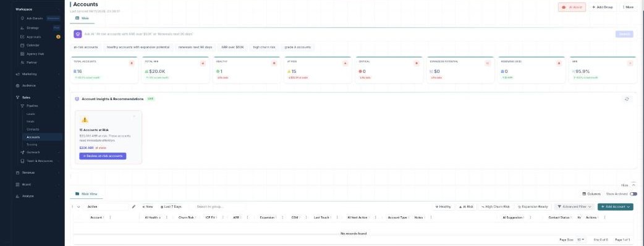Dismiss the 15 Accounts at Risk card

click(x=134, y=116)
